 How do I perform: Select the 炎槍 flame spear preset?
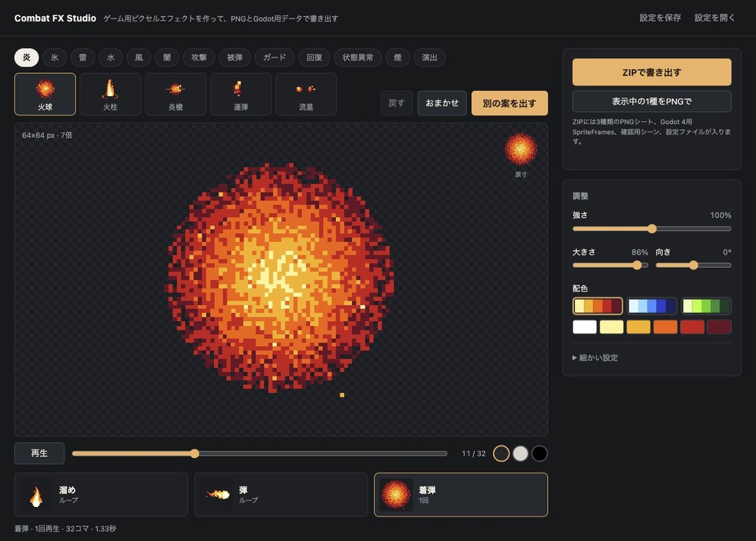click(x=176, y=94)
